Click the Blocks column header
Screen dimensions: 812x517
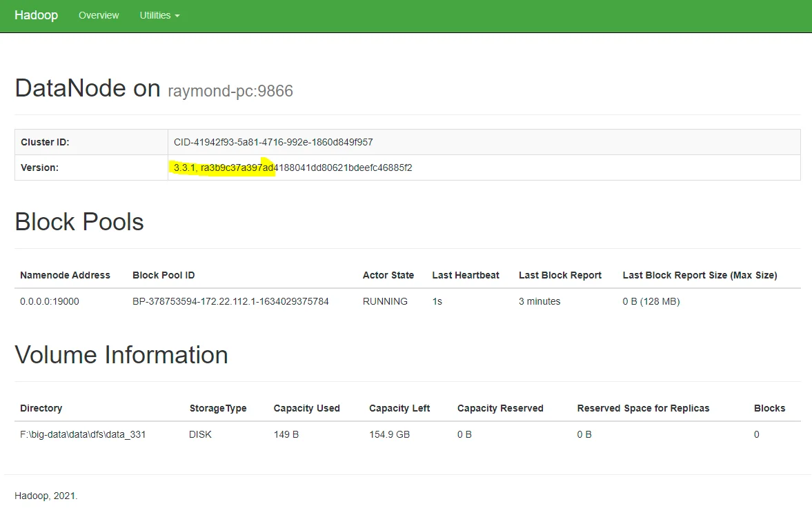[769, 408]
